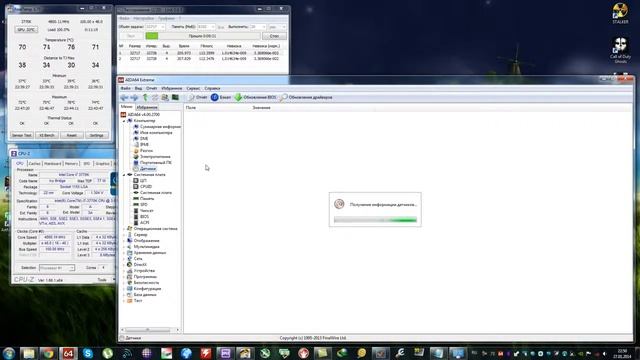Select the Системная плата sub-item below CPUID
Screen dimensions: 640x360
[x=153, y=193]
